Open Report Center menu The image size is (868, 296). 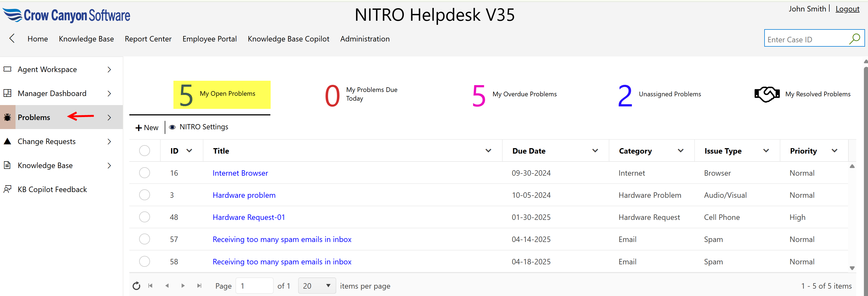pyautogui.click(x=148, y=39)
